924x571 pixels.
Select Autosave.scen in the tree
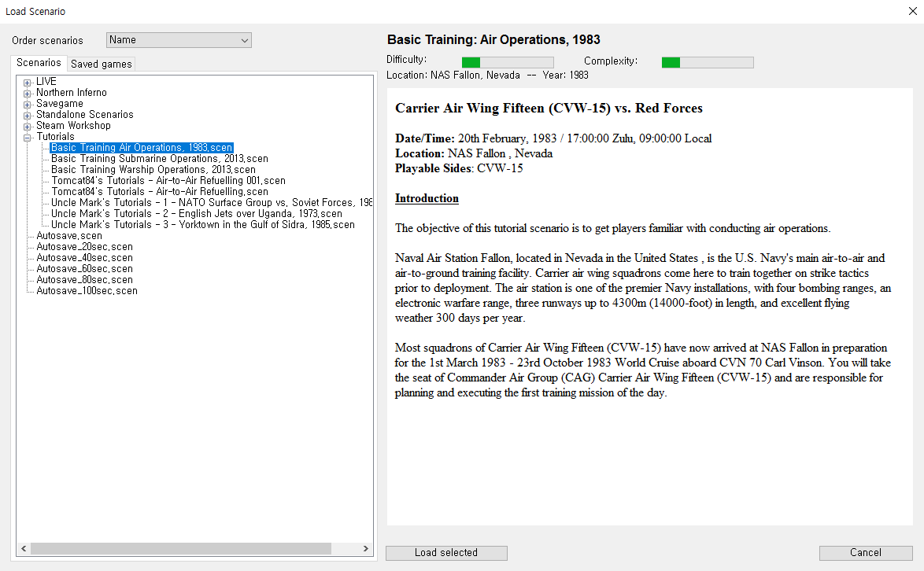(x=69, y=235)
